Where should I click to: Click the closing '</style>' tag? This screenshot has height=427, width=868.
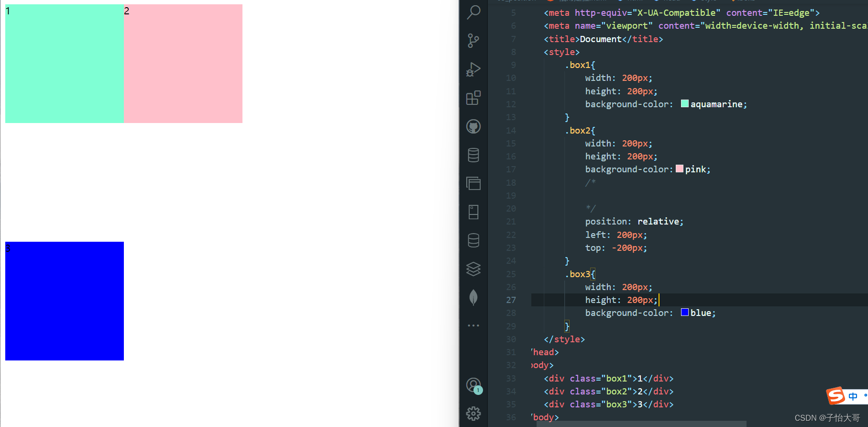[564, 339]
